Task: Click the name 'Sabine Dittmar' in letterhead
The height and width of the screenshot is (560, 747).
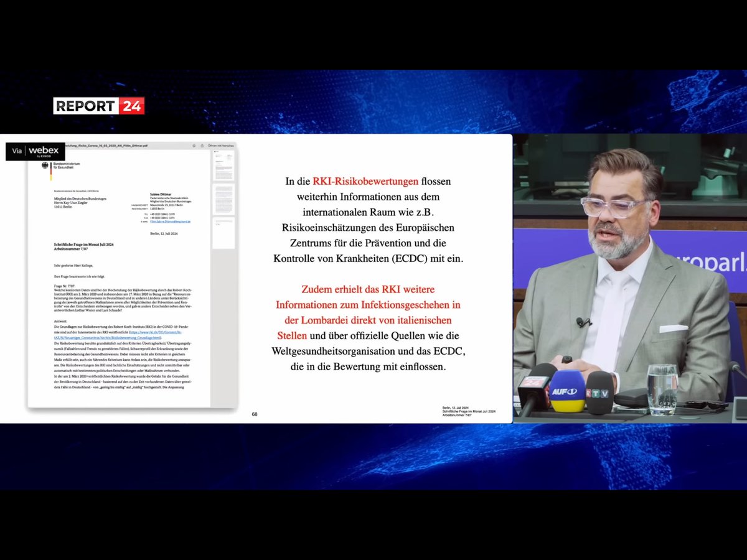Action: pyautogui.click(x=161, y=194)
